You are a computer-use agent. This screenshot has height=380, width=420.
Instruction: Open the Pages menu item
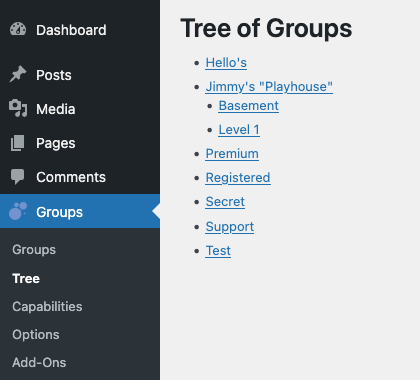click(80, 143)
